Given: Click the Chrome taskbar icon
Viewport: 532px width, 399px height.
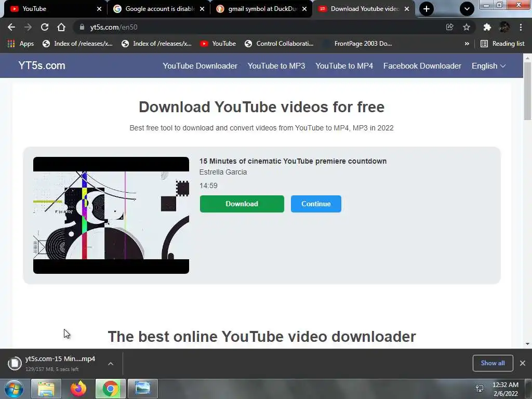Looking at the screenshot, I should 110,389.
